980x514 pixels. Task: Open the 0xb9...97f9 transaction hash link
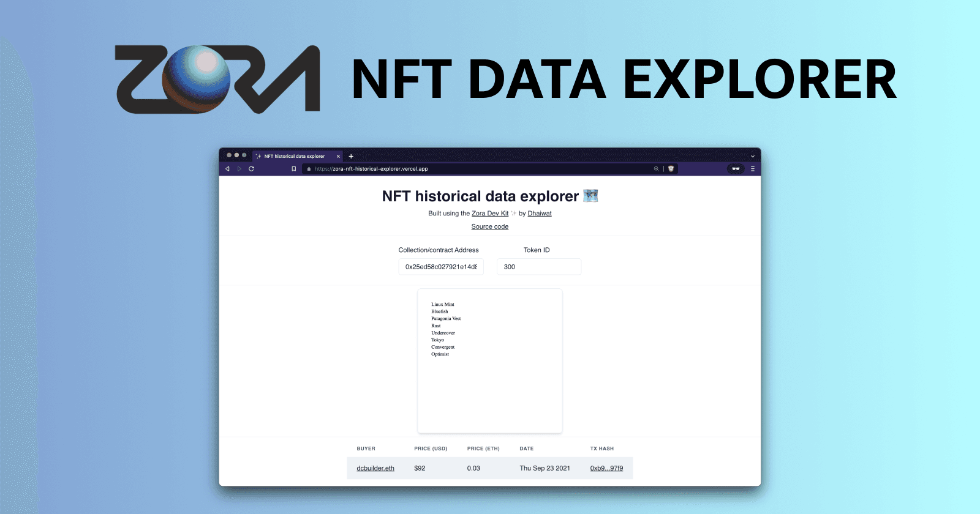[x=606, y=468]
